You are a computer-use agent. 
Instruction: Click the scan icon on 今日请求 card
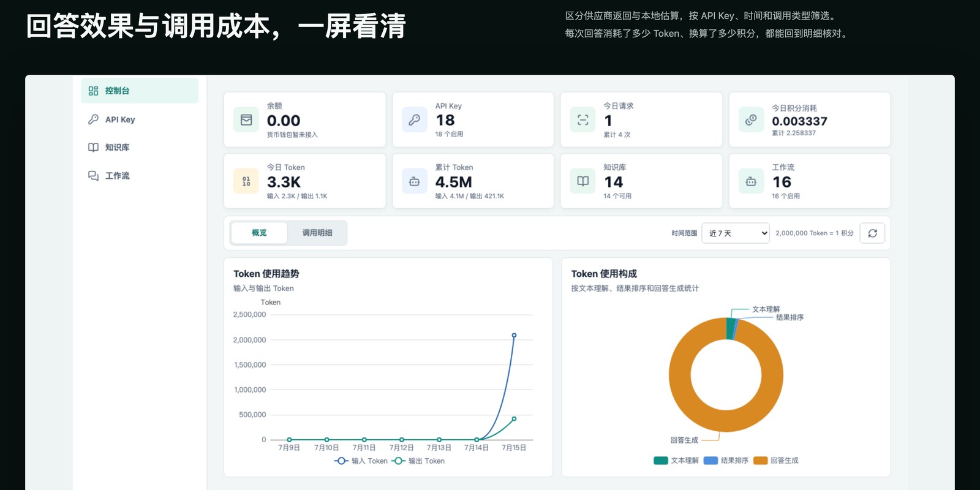click(582, 120)
